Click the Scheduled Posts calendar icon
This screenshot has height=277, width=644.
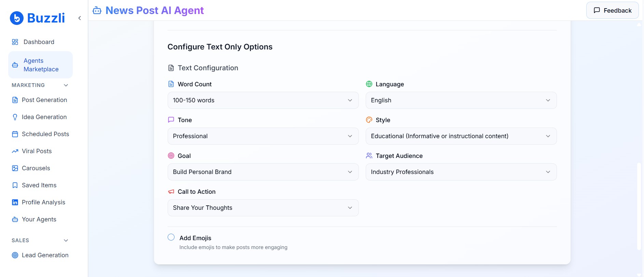click(15, 134)
